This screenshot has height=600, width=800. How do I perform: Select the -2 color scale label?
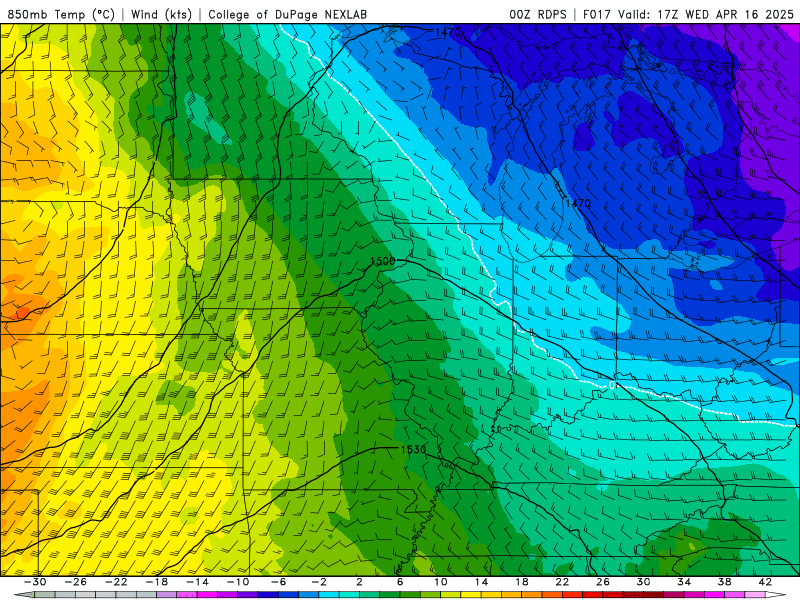pos(319,582)
